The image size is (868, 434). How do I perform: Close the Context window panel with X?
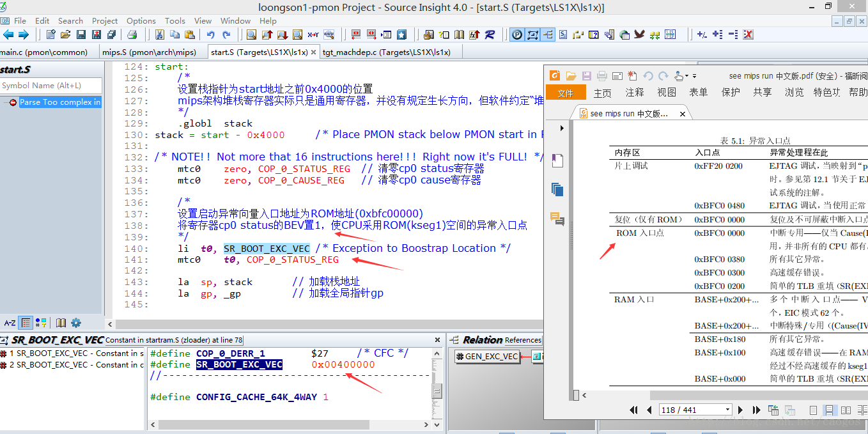[437, 340]
